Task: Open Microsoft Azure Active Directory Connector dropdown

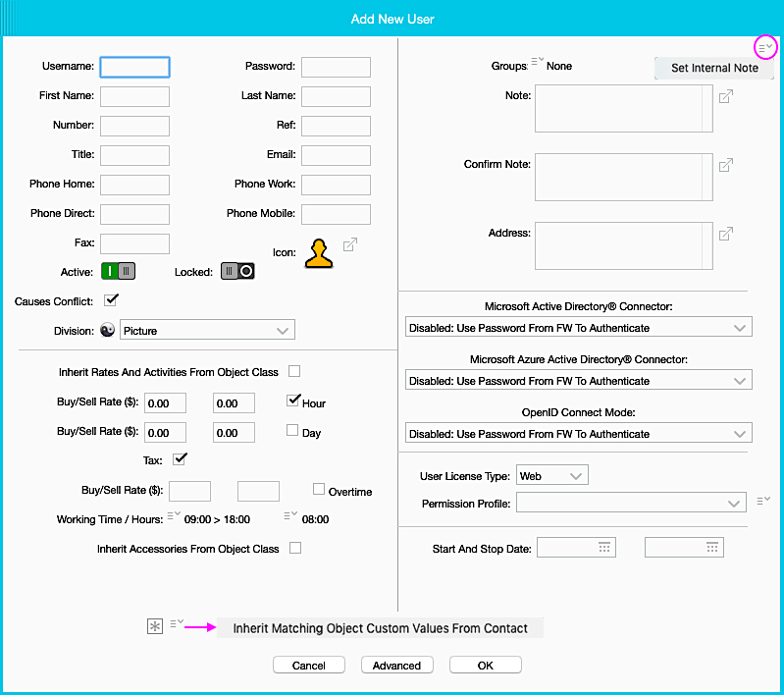Action: pos(579,380)
